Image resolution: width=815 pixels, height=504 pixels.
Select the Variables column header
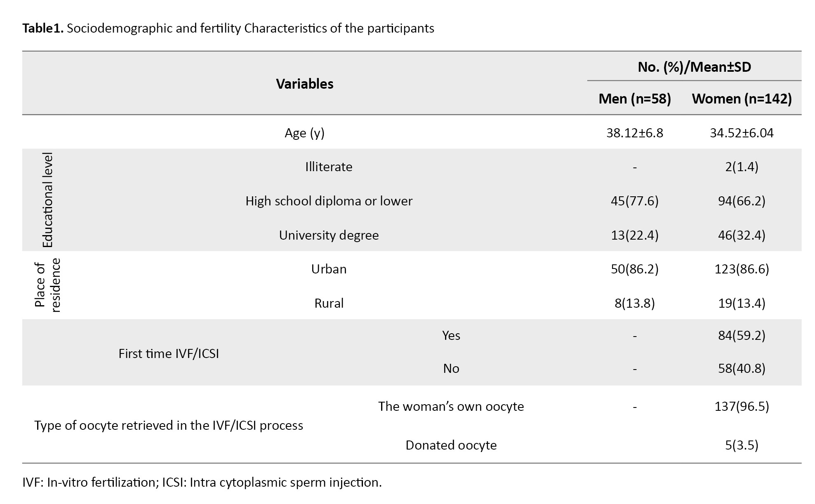point(304,84)
